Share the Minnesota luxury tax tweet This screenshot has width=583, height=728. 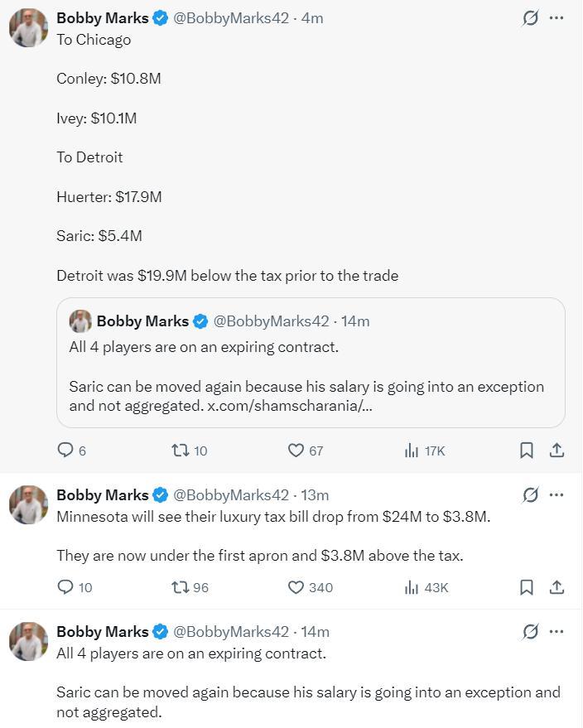(557, 587)
